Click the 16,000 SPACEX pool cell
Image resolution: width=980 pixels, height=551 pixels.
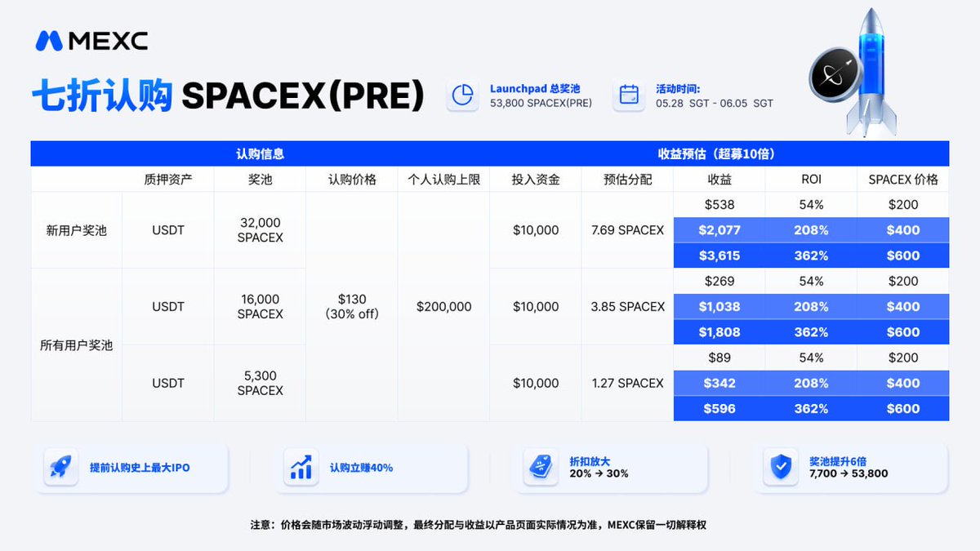[260, 307]
